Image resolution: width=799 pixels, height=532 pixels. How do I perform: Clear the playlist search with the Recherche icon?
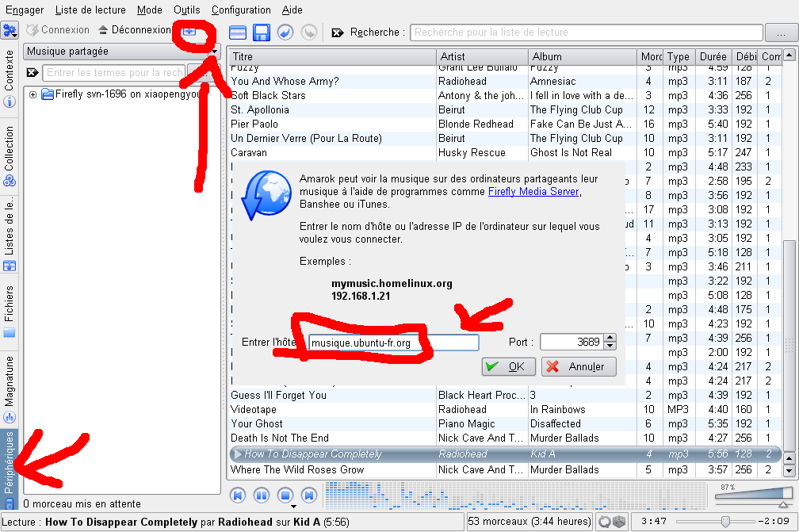coord(338,33)
